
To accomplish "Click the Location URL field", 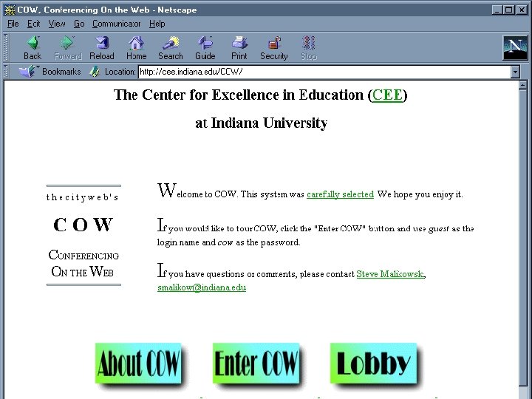I will pyautogui.click(x=324, y=72).
